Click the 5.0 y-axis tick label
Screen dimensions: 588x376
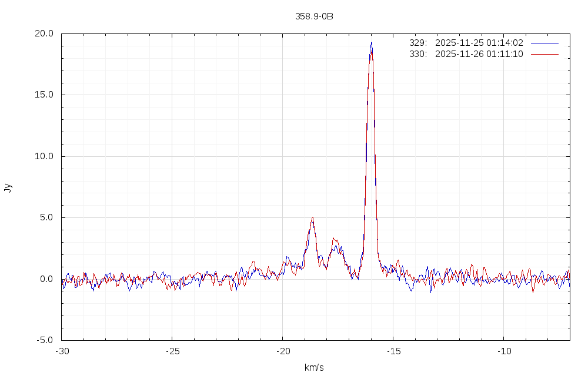pos(46,217)
